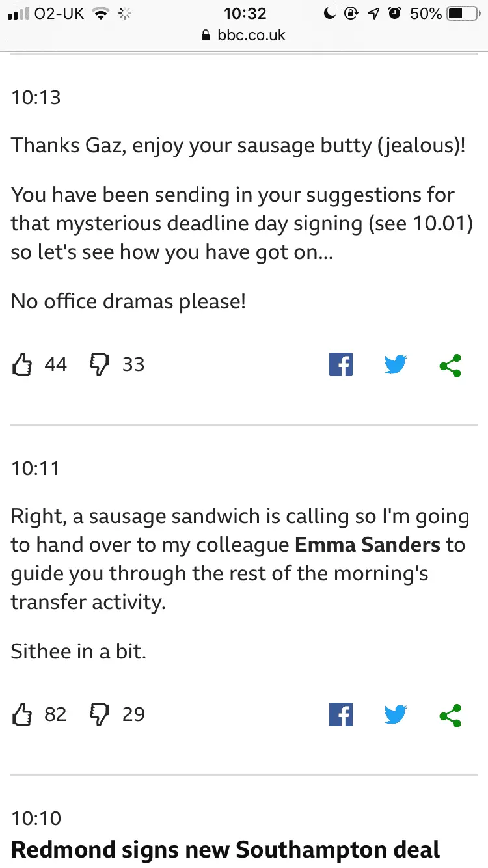Dislike the 10:13 post with thumbs down

(99, 364)
